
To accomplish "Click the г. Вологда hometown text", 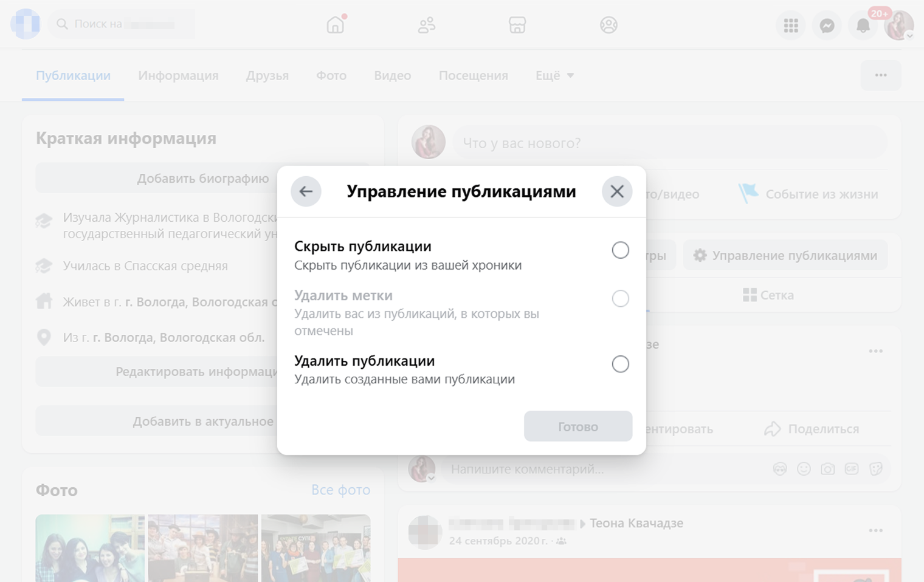I will click(179, 338).
